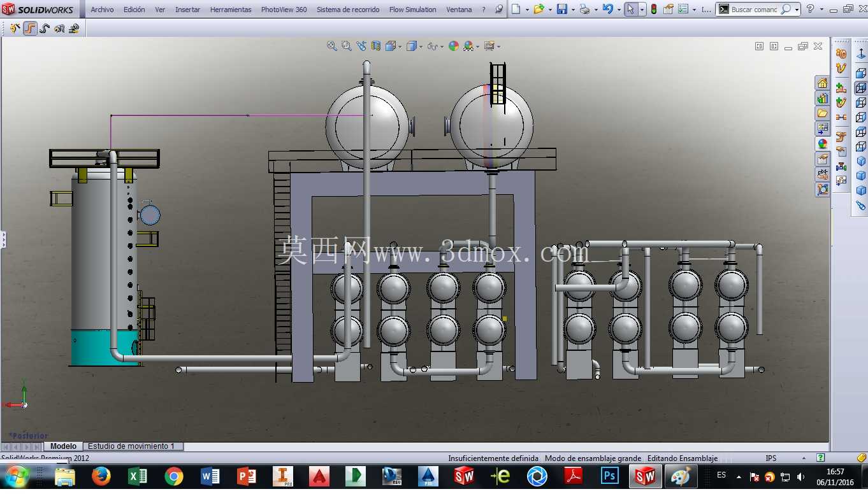Click the Select cursor tool
The width and height of the screenshot is (868, 503).
(x=630, y=10)
